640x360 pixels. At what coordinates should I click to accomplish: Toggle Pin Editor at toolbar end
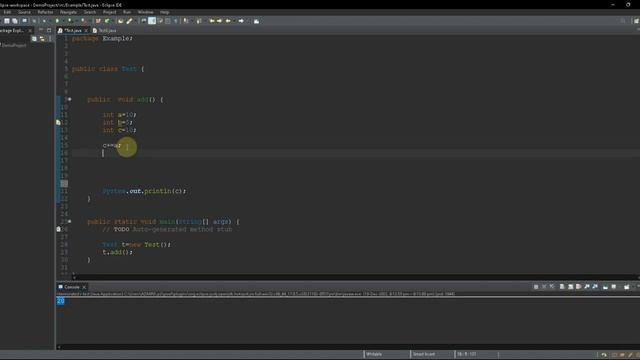click(x=256, y=21)
